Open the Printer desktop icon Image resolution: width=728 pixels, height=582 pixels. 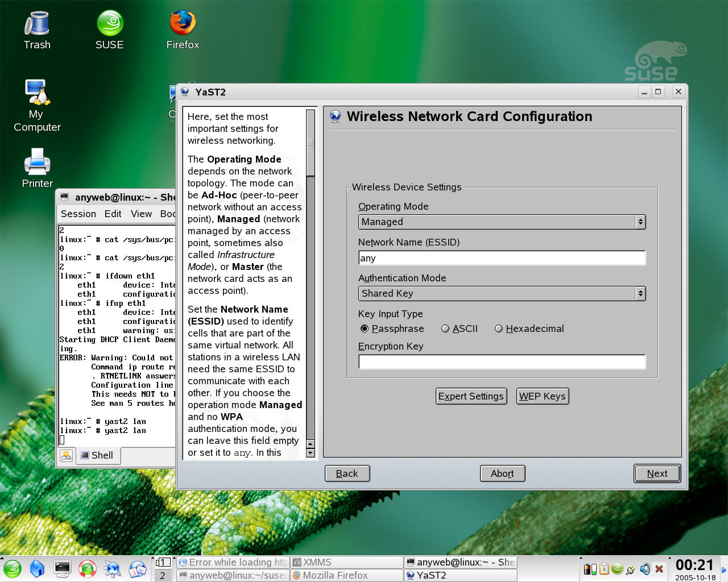pos(37,168)
